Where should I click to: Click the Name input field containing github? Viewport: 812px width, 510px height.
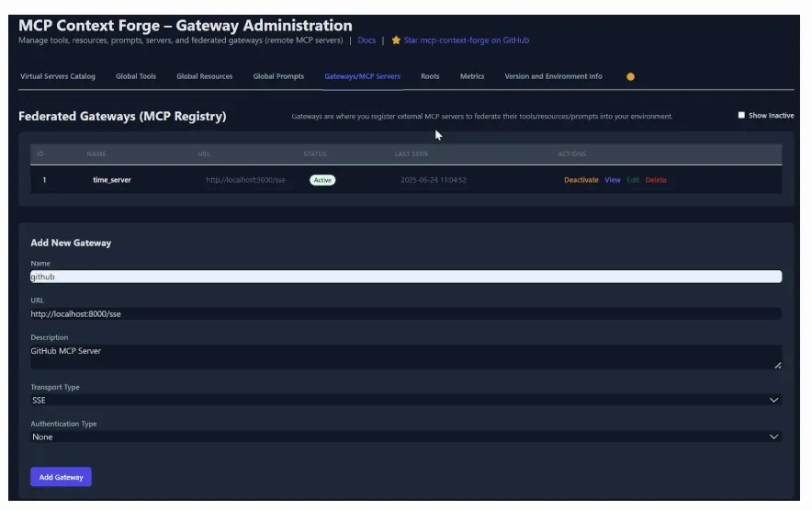click(x=406, y=277)
